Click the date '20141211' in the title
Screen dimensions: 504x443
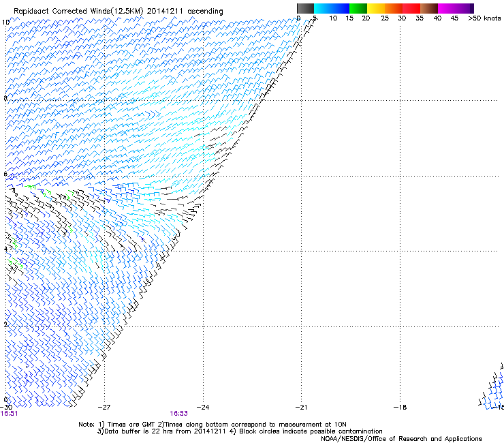165,12
